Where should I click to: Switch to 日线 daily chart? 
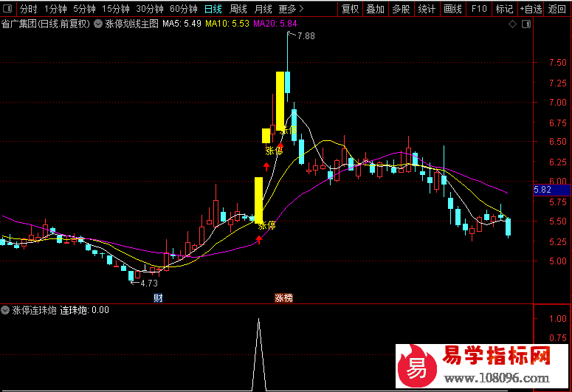(213, 9)
